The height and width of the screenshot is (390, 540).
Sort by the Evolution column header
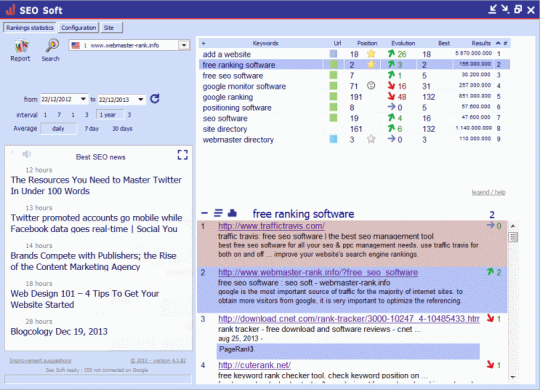coord(403,43)
